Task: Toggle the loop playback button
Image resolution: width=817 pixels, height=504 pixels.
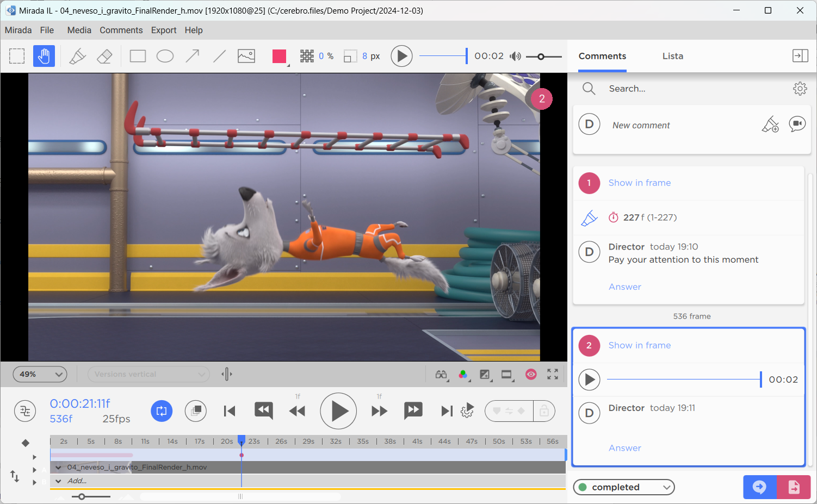Action: (162, 411)
